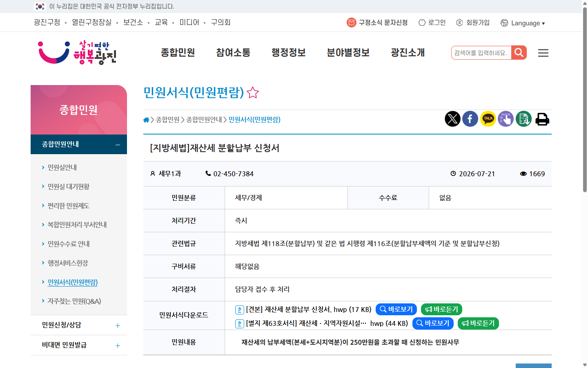
Task: Click the 구정소식 문자신청 envelope icon
Action: click(x=351, y=22)
